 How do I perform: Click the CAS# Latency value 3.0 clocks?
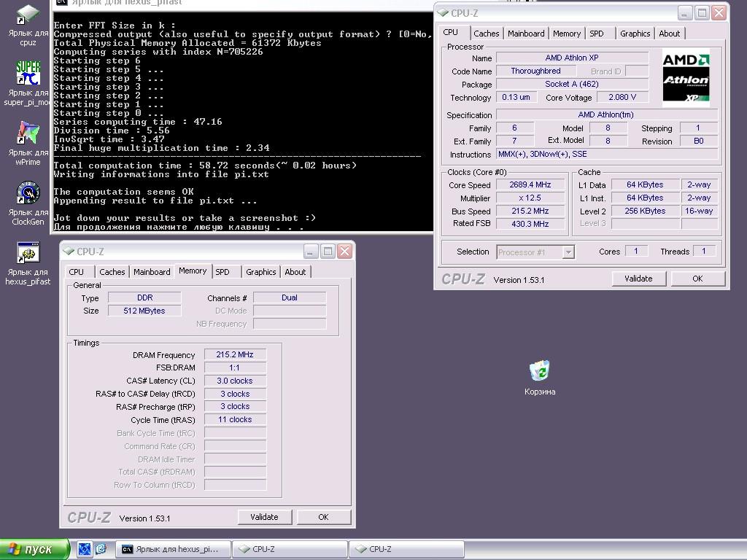coord(236,381)
